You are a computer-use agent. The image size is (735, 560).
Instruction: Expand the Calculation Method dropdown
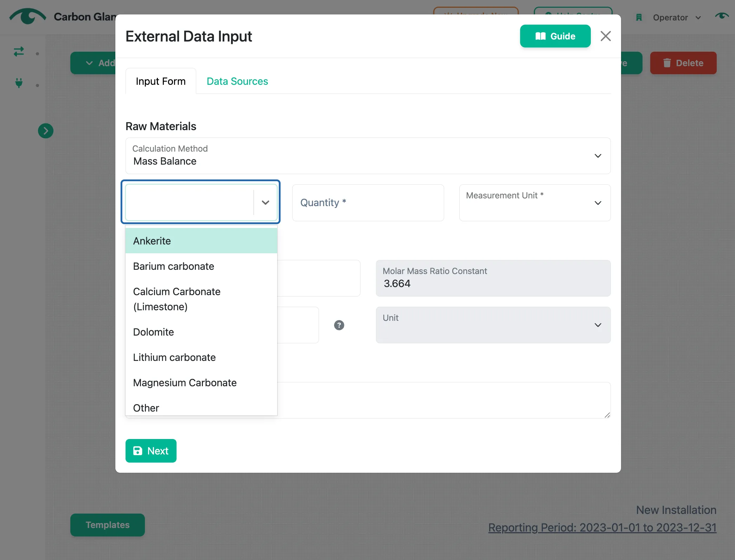[368, 155]
